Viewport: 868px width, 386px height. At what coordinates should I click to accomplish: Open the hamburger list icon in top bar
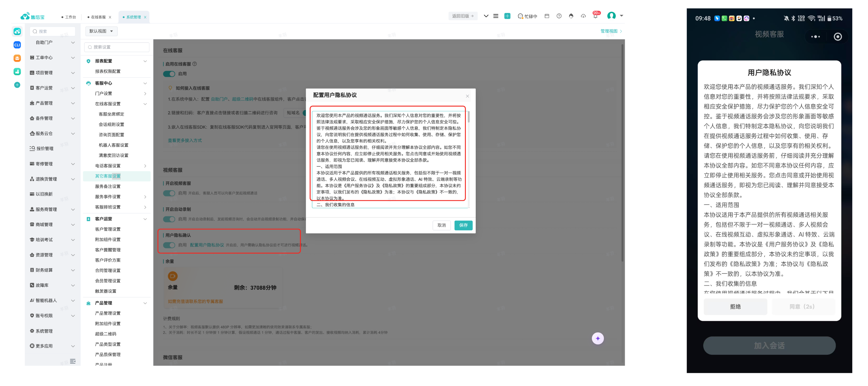coord(496,16)
